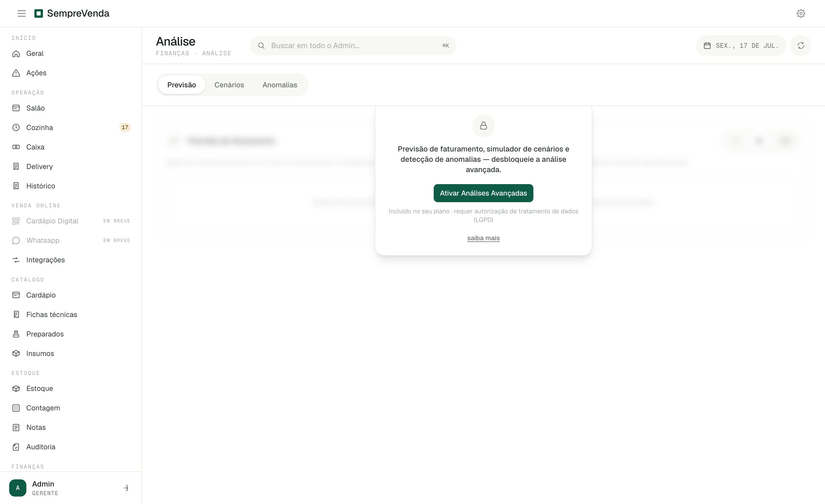This screenshot has width=825, height=504.
Task: Click the Admin user avatar
Action: coord(18,488)
